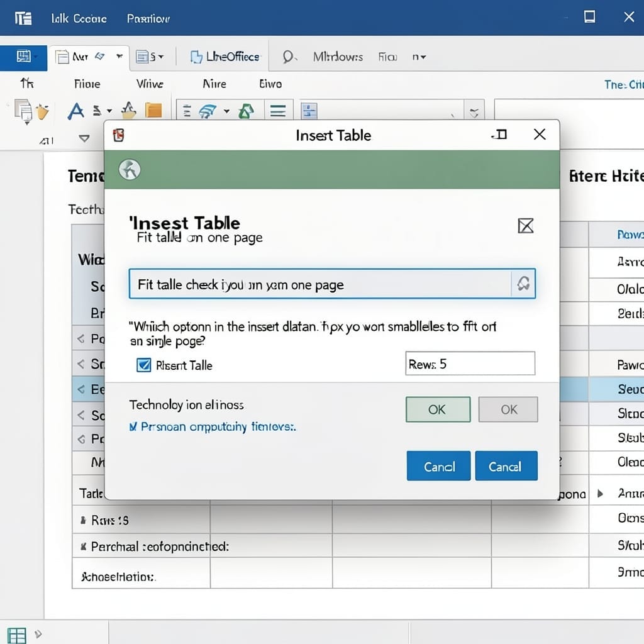Toggle the Perchaal marker in table row

84,547
